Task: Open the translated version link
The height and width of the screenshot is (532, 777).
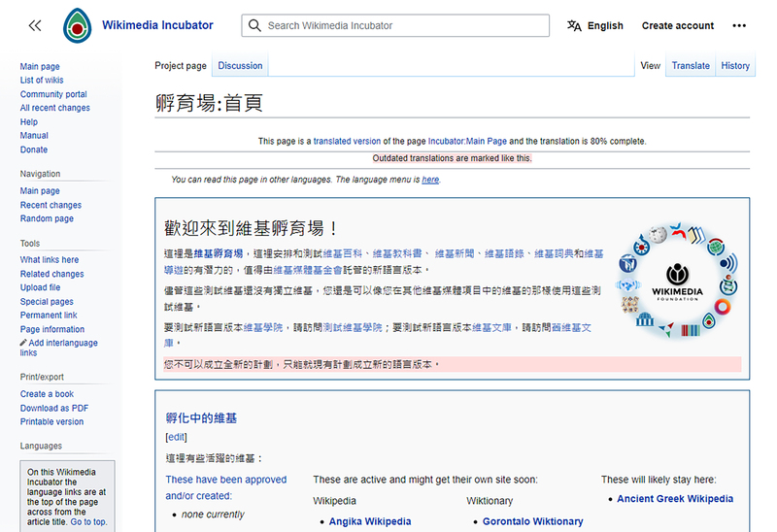Action: coord(347,141)
